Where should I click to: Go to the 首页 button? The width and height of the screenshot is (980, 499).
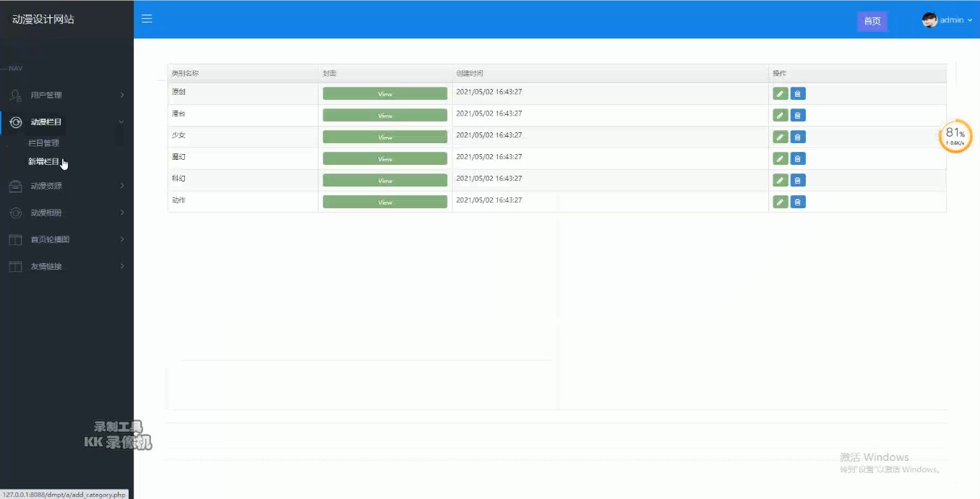pos(872,21)
